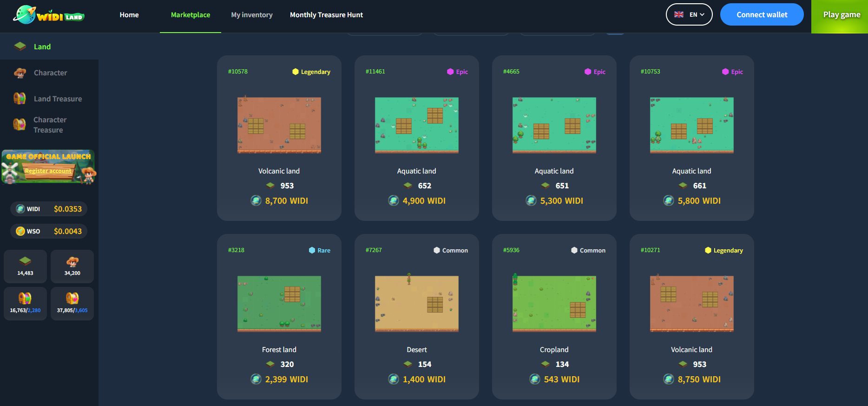Open Aquatic land thumbnail #4665
This screenshot has height=406, width=868.
[554, 125]
